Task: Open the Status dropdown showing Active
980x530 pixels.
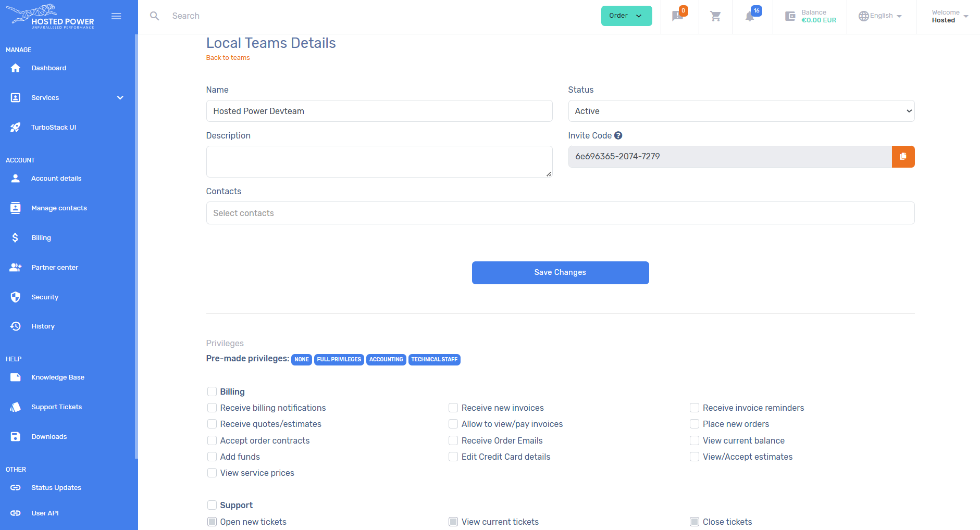Action: click(x=741, y=111)
